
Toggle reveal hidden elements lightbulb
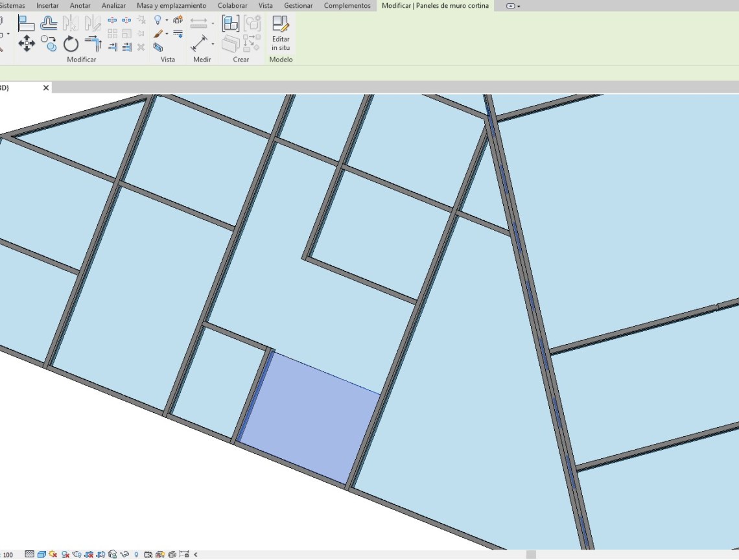pyautogui.click(x=136, y=555)
